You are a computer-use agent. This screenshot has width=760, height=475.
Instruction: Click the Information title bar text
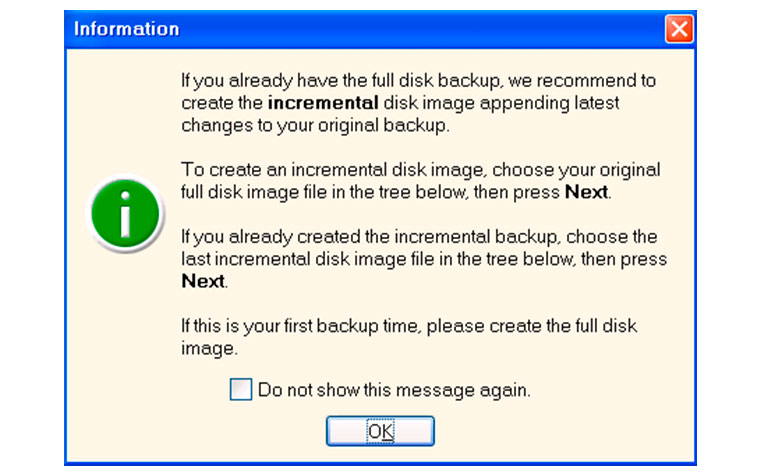(x=127, y=29)
